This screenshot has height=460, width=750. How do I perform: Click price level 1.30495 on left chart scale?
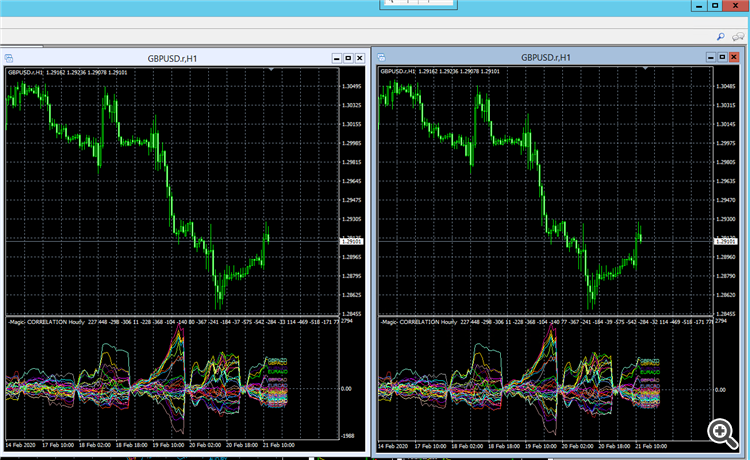tap(352, 87)
